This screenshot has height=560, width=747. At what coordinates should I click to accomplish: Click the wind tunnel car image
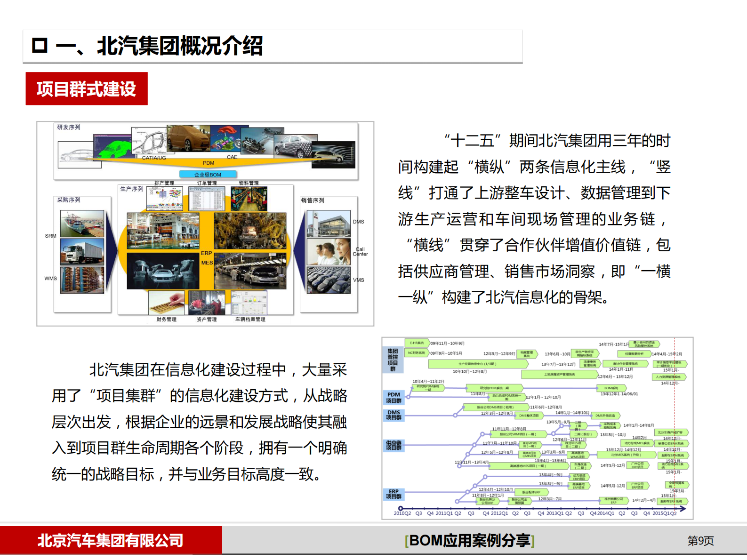pyautogui.click(x=333, y=154)
